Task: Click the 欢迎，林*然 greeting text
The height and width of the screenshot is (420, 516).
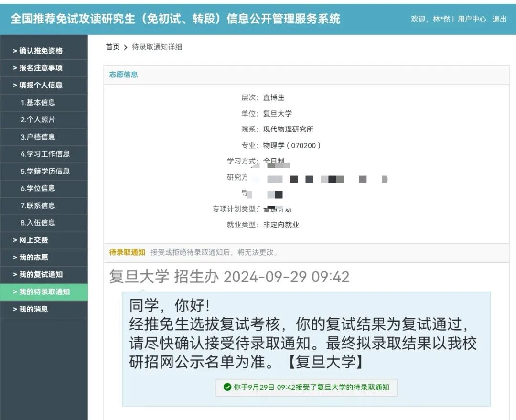Action: (430, 19)
